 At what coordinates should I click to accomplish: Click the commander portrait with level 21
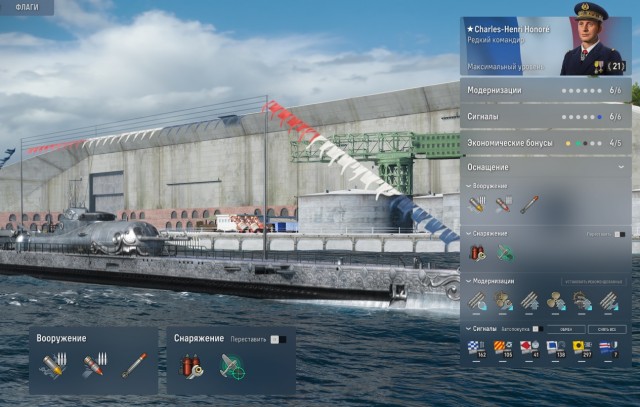point(592,41)
